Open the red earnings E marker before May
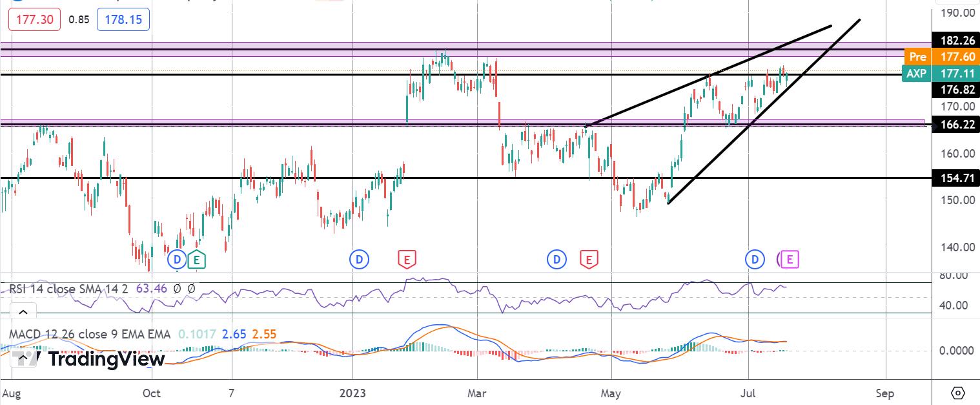The image size is (980, 405). click(588, 260)
